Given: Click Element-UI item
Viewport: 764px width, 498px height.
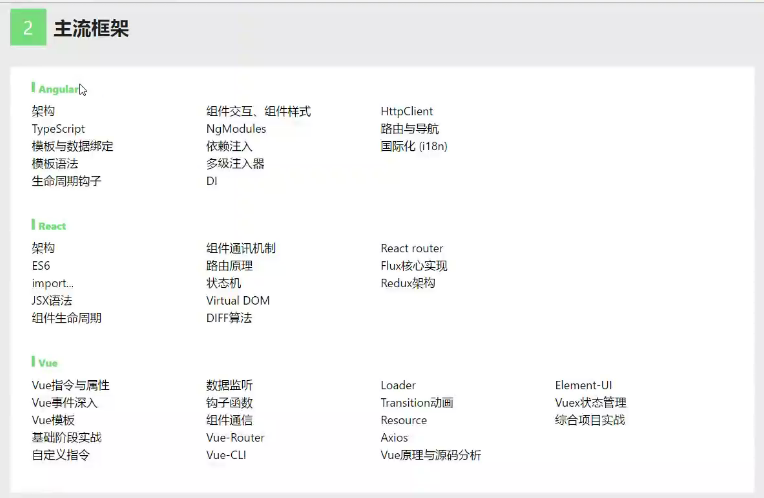Looking at the screenshot, I should tap(583, 385).
